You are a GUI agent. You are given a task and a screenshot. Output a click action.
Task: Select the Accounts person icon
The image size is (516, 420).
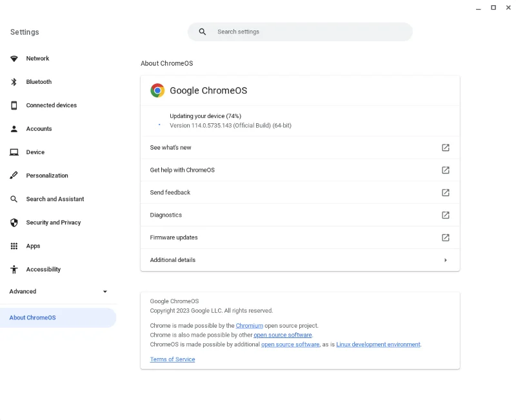pyautogui.click(x=14, y=128)
